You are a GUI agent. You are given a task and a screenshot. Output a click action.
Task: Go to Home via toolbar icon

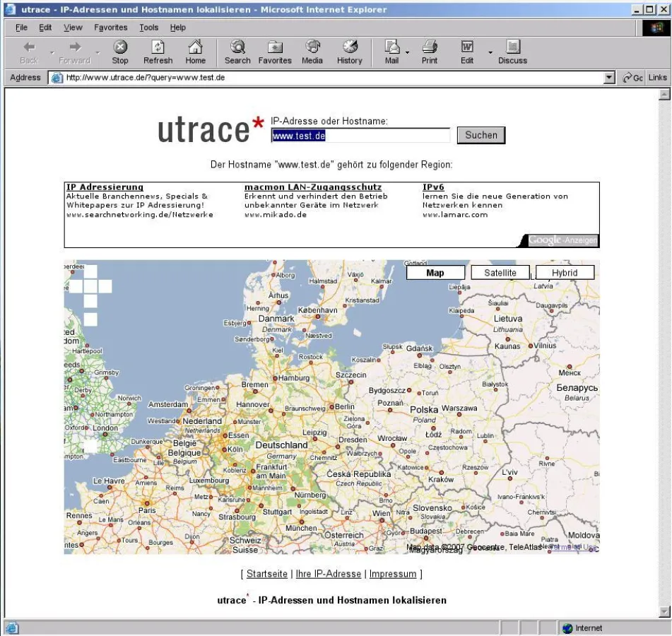pyautogui.click(x=195, y=47)
